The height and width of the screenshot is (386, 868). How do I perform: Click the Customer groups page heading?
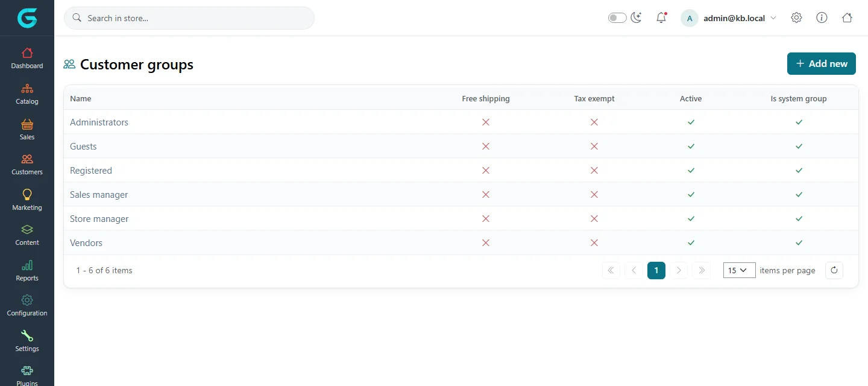137,65
